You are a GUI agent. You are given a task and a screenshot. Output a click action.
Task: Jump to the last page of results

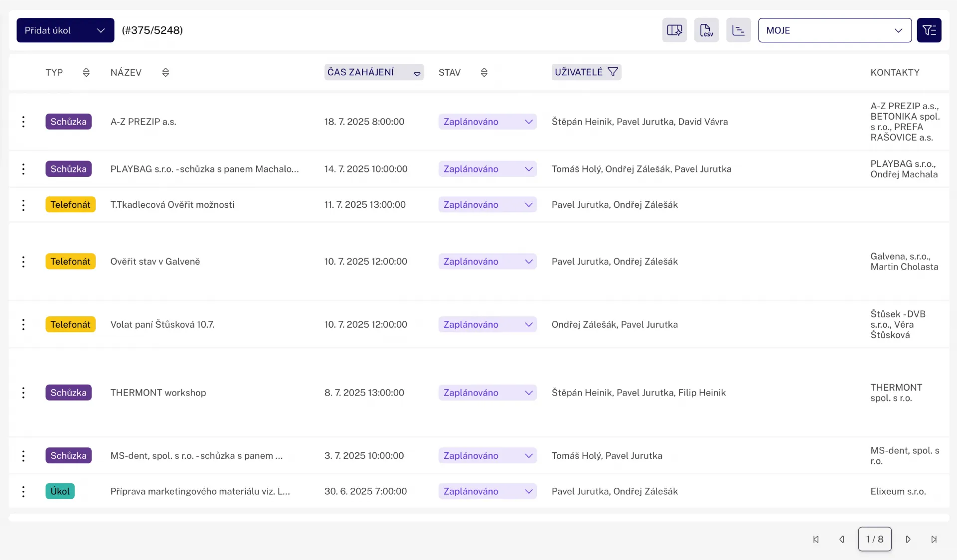coord(934,539)
